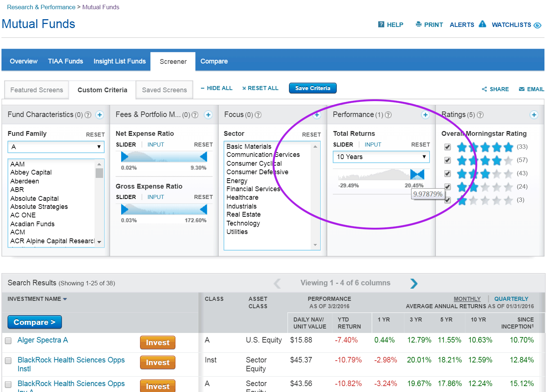Click the Email envelope icon
Screen dimensions: 550x392
coord(521,89)
